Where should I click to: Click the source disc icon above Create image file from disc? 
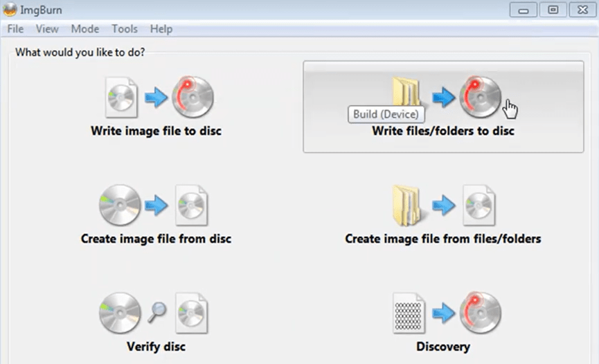pyautogui.click(x=120, y=205)
